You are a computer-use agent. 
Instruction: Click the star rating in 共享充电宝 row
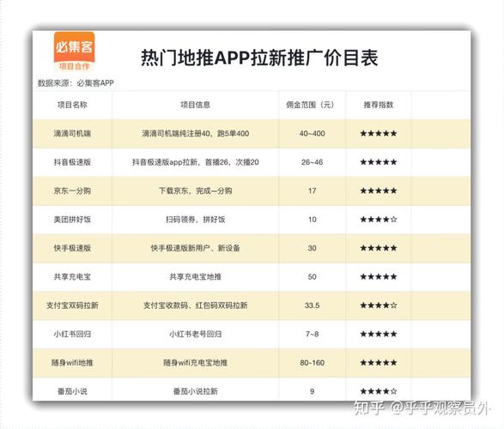[379, 277]
